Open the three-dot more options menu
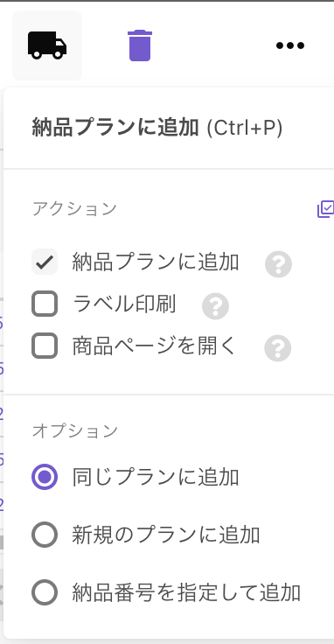 click(290, 45)
